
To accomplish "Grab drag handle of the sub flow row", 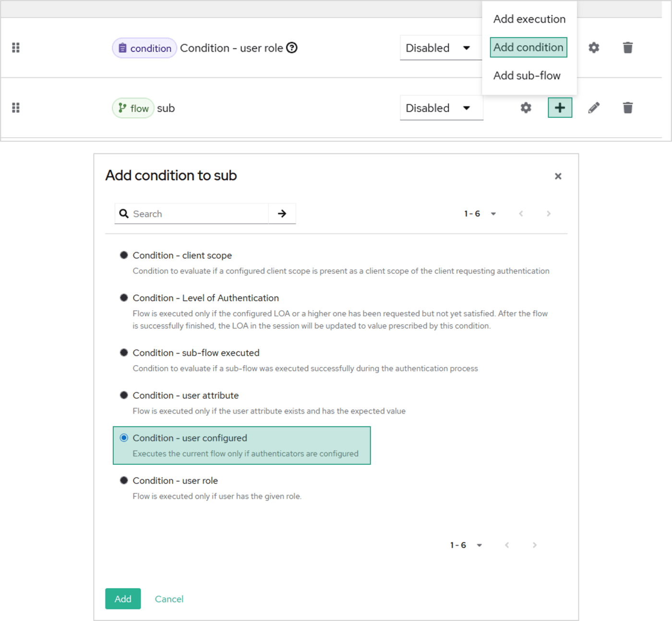I will pos(16,108).
